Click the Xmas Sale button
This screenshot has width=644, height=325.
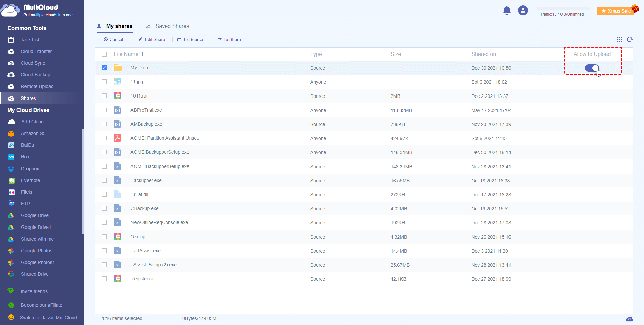[616, 11]
